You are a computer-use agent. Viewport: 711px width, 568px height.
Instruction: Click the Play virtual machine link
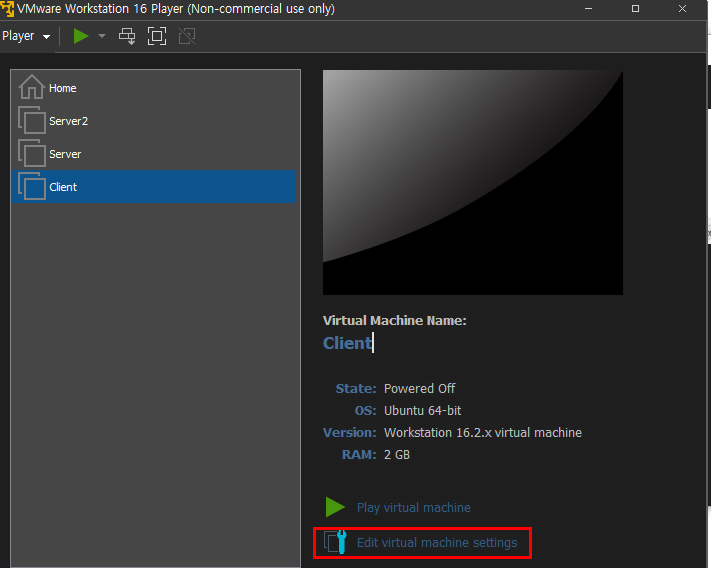tap(414, 507)
